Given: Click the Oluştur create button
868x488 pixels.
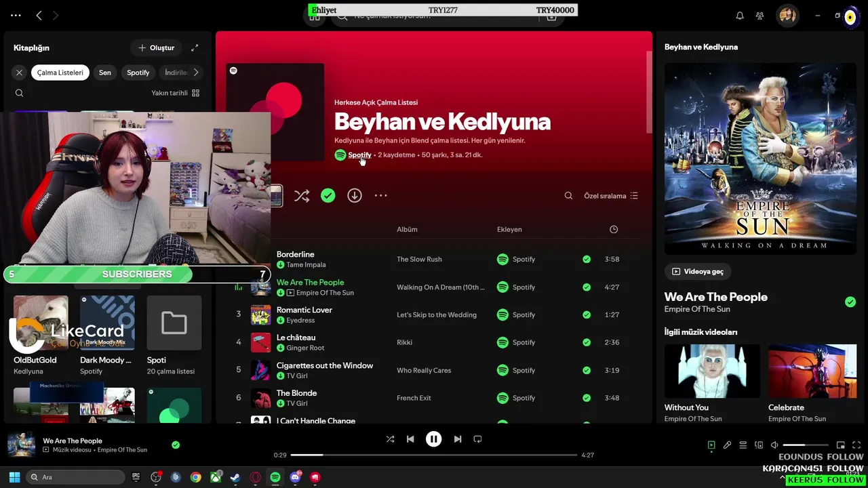Looking at the screenshot, I should [156, 47].
